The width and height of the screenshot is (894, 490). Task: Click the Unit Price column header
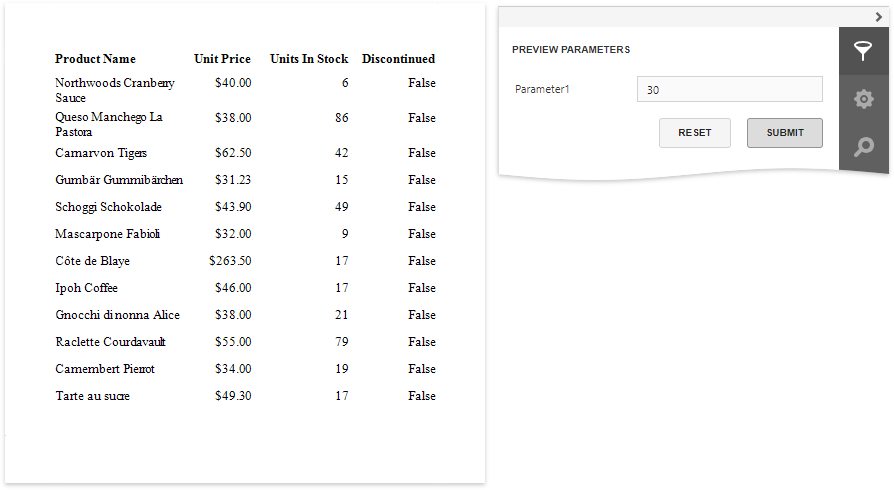click(x=222, y=59)
